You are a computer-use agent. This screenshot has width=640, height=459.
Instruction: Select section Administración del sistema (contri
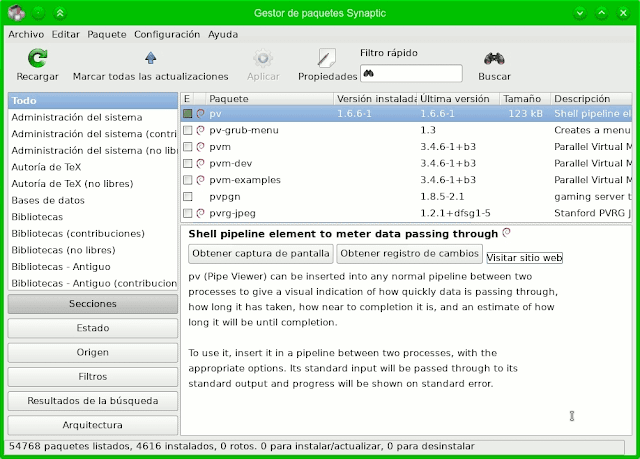(93, 134)
